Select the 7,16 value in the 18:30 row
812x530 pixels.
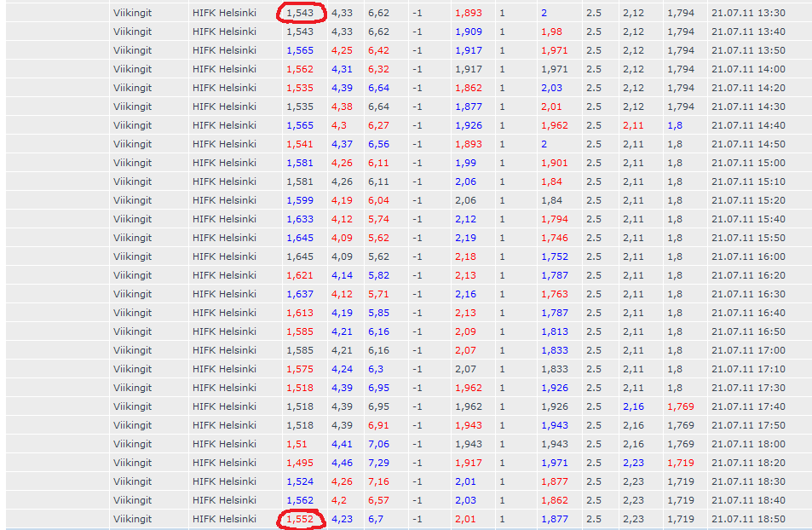click(x=378, y=481)
